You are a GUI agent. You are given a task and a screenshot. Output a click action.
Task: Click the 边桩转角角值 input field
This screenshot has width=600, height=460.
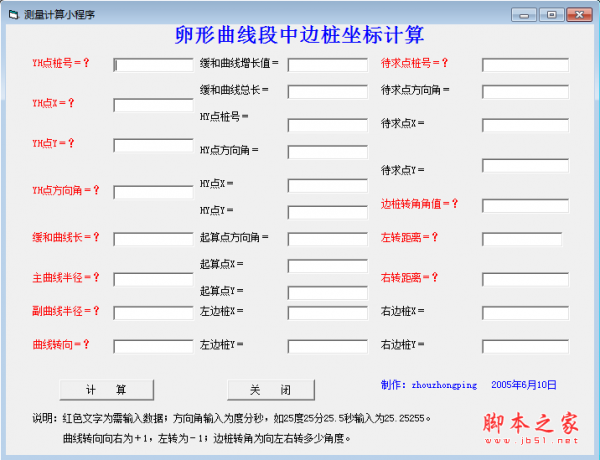[525, 206]
